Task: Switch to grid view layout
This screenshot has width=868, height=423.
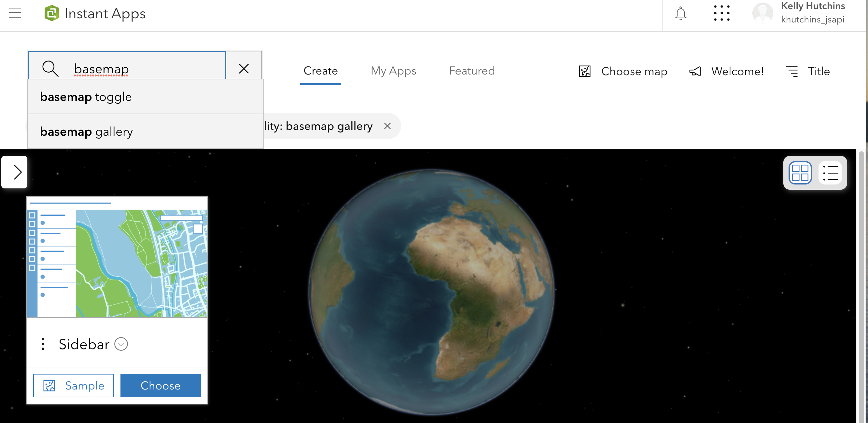Action: click(800, 173)
